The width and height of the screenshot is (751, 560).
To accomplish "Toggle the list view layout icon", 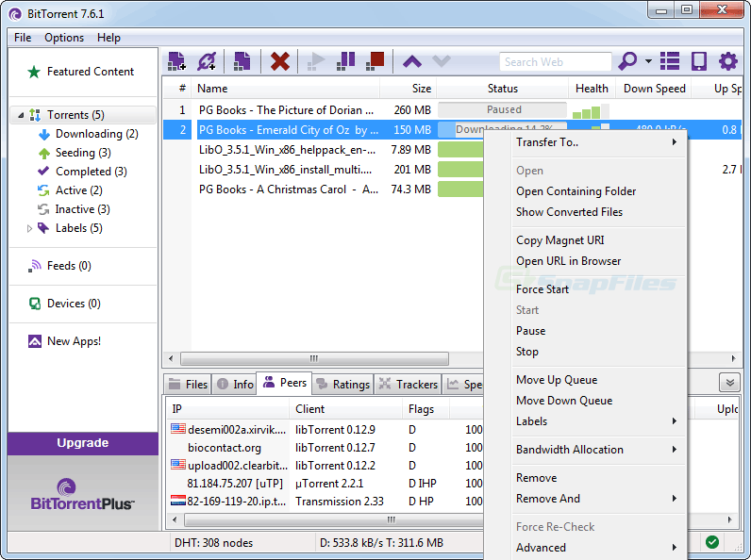I will tap(670, 61).
